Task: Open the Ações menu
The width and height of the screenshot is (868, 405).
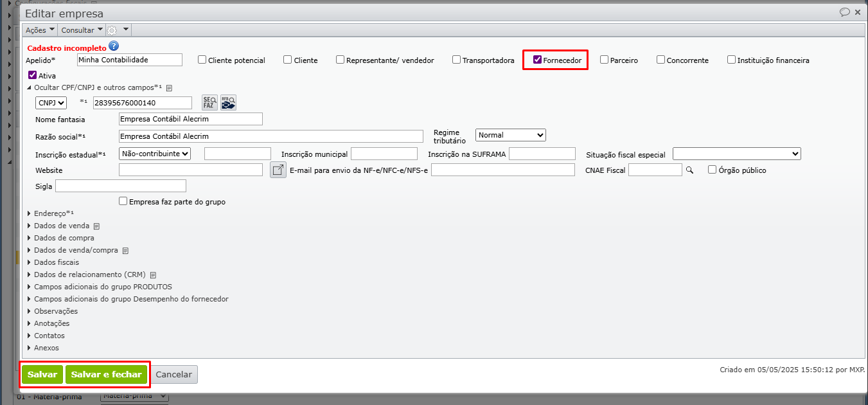Action: pos(40,30)
